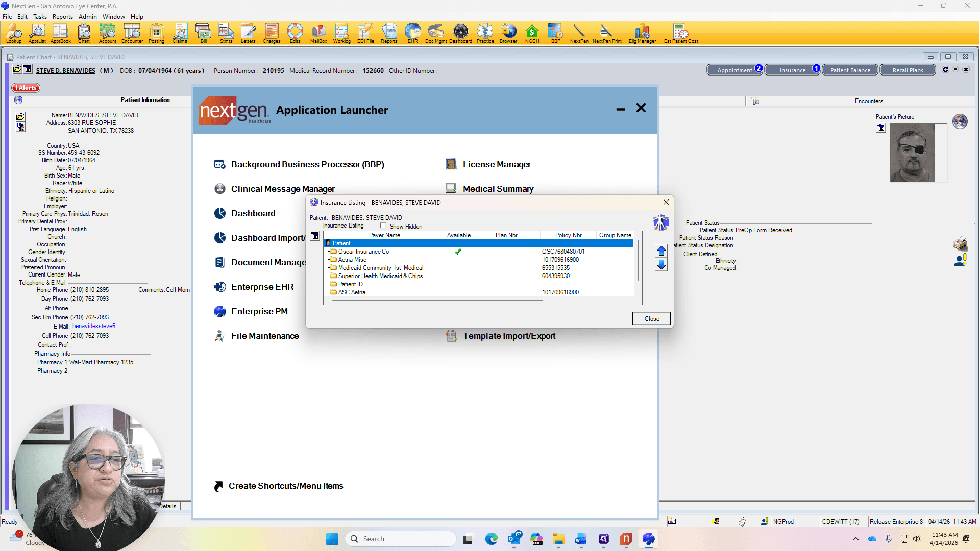Image resolution: width=980 pixels, height=551 pixels.
Task: Select Medicaid Community 1st Medical row
Action: (480, 268)
